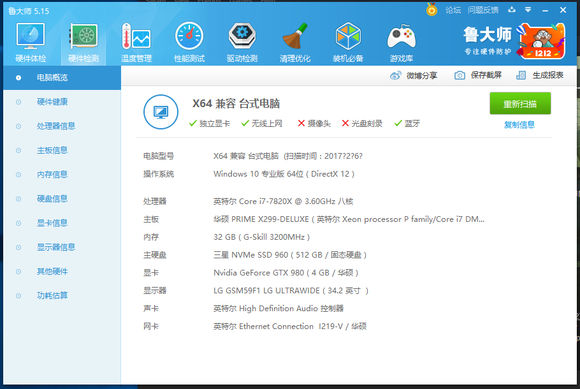Click the 三星 NVMe SSD 960 disk value

point(290,255)
